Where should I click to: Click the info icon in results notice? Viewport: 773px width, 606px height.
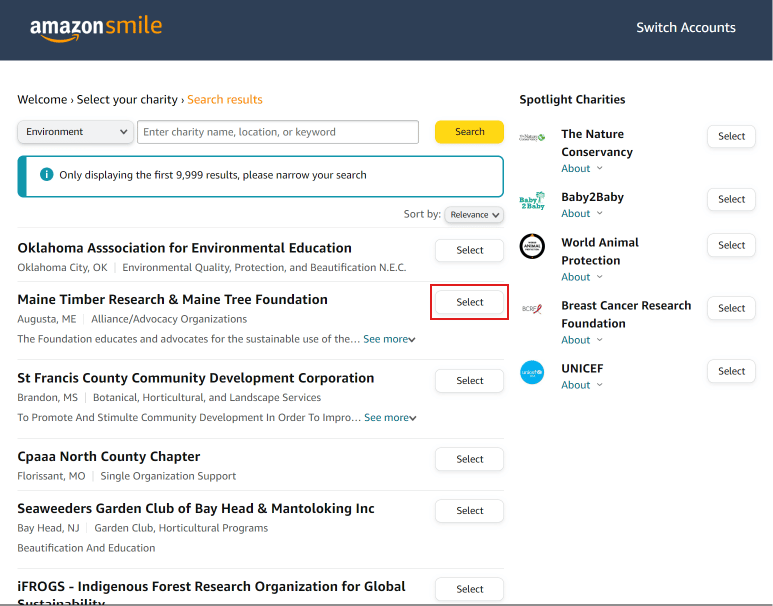pos(46,175)
